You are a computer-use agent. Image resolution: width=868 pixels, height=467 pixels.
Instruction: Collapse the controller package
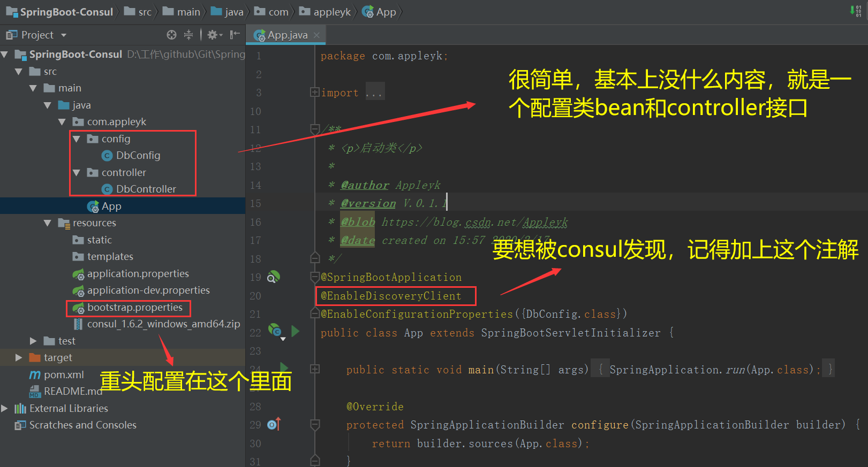[x=76, y=173]
